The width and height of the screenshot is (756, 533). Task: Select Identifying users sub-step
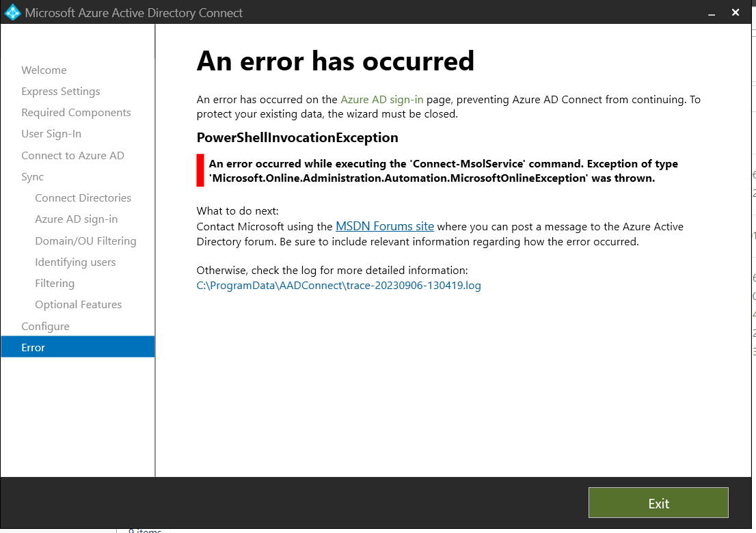(75, 262)
